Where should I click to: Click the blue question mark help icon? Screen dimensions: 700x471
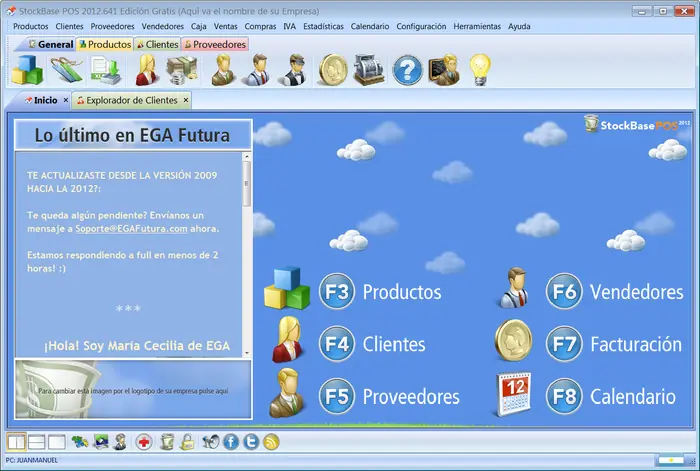click(x=407, y=70)
